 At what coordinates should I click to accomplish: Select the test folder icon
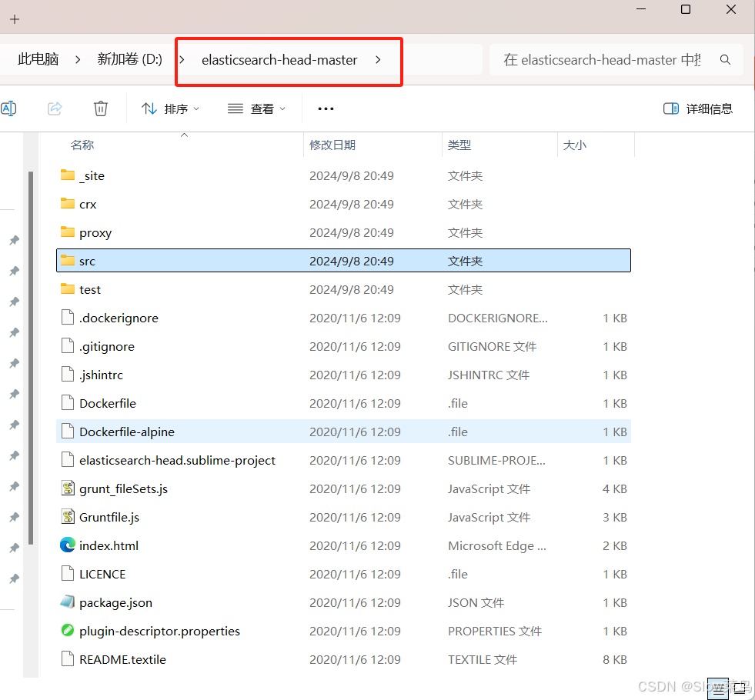68,288
